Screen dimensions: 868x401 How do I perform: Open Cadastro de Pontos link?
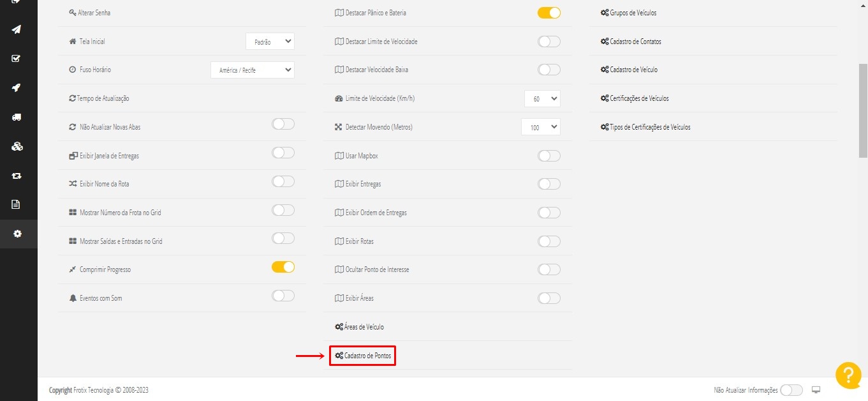(364, 355)
